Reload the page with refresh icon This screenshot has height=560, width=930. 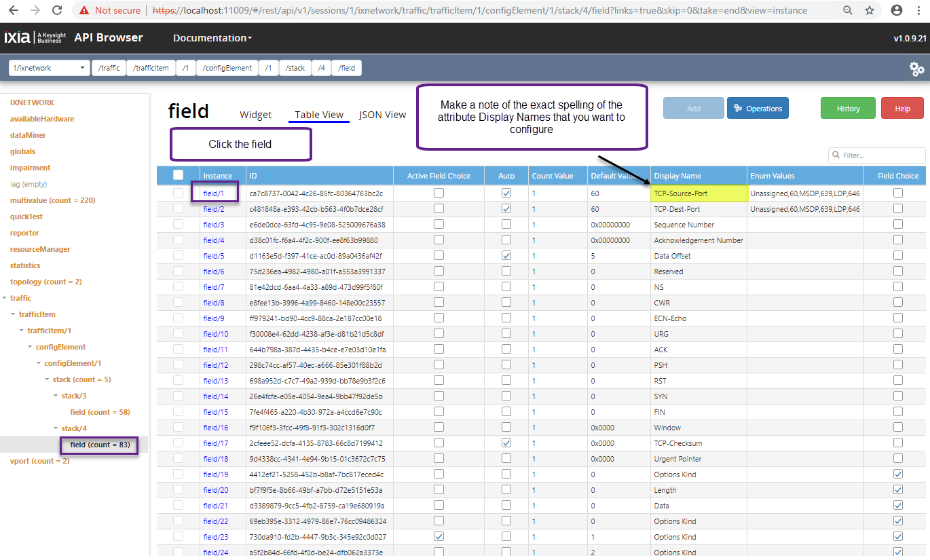(57, 10)
